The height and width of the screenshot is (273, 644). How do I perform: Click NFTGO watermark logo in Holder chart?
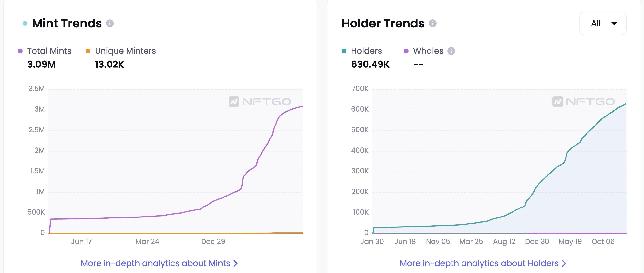[x=583, y=102]
